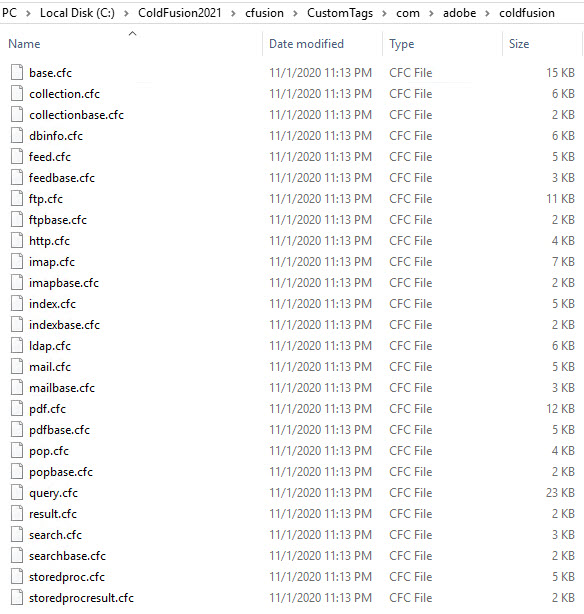Screen dimensions: 584x614
Task: Expand the chevron after ColdFusion2021 in path
Action: pyautogui.click(x=233, y=13)
